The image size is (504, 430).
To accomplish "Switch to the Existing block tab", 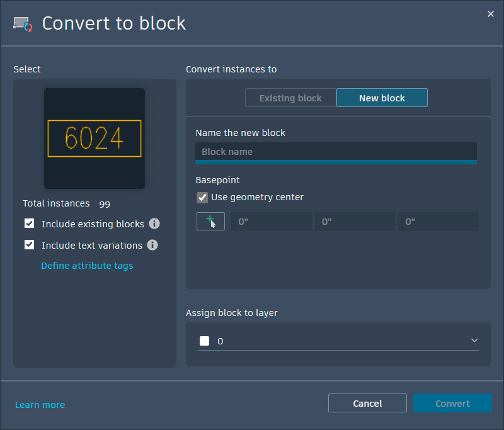I will (x=290, y=98).
